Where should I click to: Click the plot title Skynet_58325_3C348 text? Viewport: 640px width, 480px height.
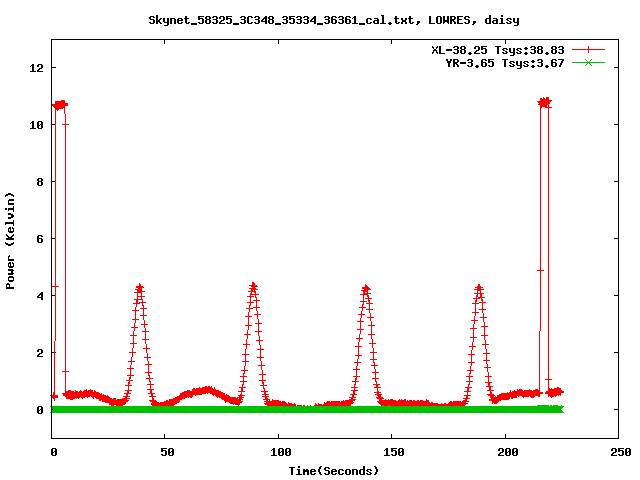[334, 20]
